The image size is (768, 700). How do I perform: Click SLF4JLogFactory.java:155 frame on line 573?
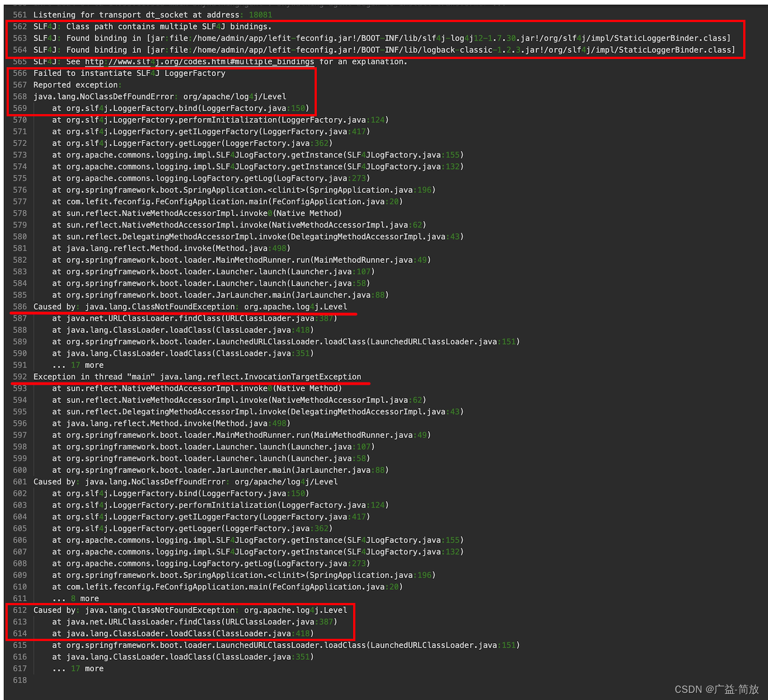tap(258, 155)
